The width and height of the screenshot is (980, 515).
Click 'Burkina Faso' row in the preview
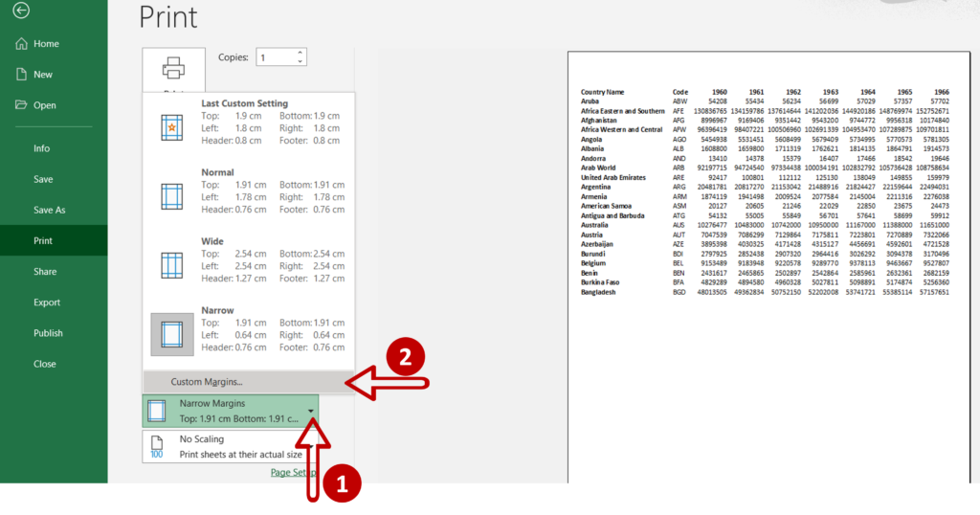click(x=600, y=282)
